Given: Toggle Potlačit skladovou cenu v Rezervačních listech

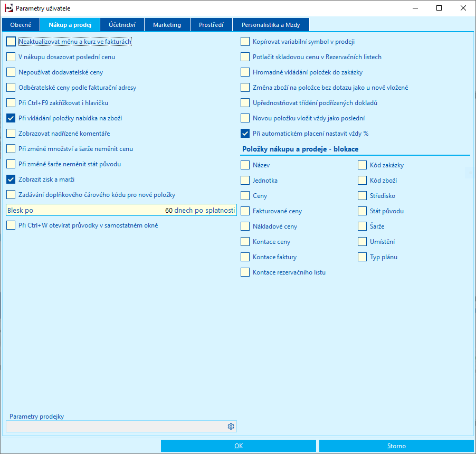Looking at the screenshot, I should click(x=245, y=57).
